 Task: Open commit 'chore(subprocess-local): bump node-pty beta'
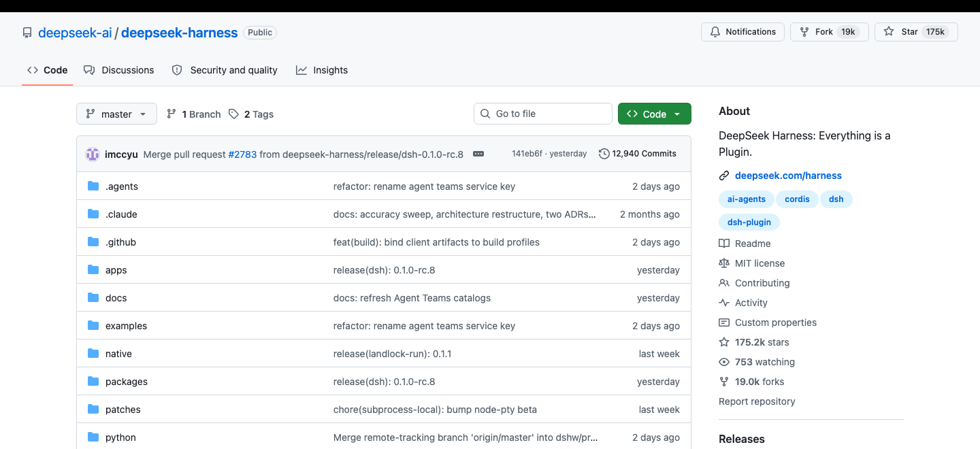(435, 410)
